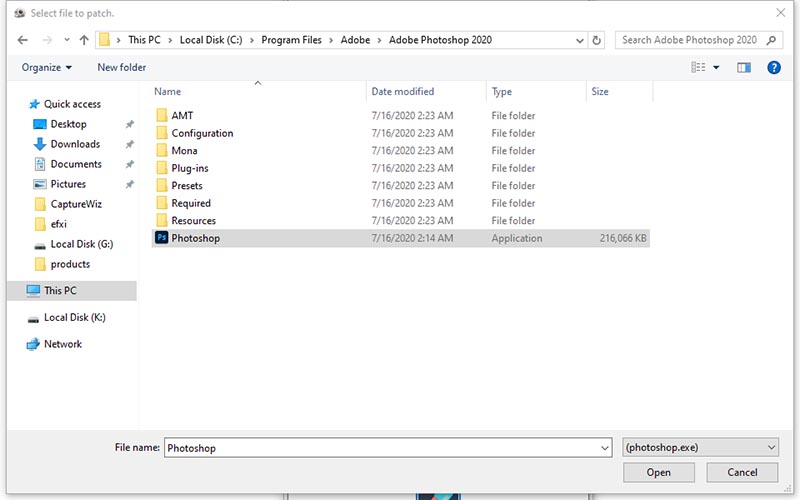This screenshot has width=800, height=500.
Task: Change view layout icon
Action: 698,67
